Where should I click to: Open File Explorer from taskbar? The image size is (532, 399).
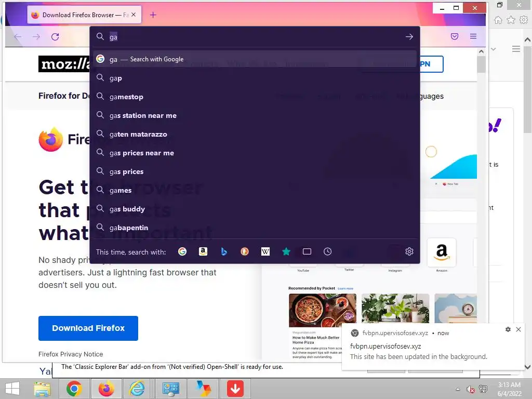click(x=42, y=389)
